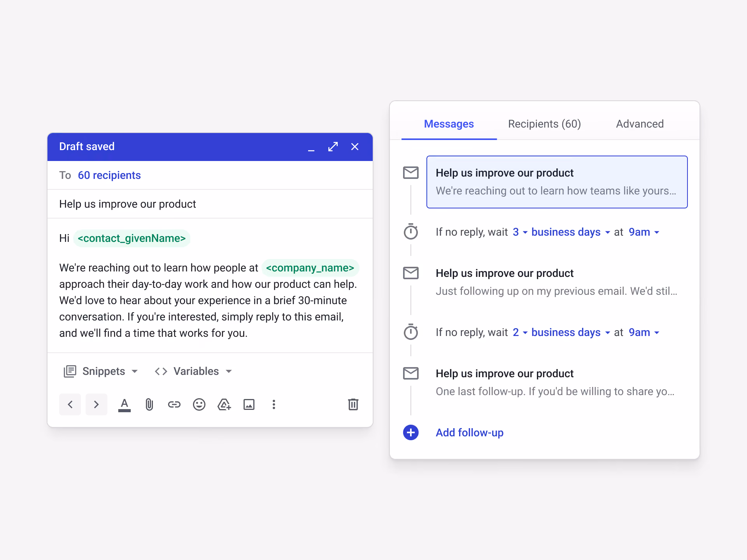Click the 'Add follow-up' link
747x560 pixels.
[x=470, y=433]
